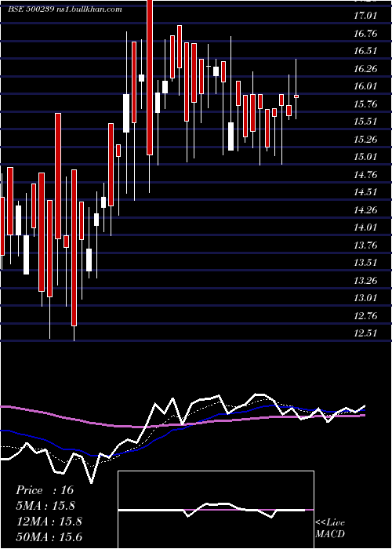This screenshot has height=549, width=392.
Task: Click the '50MA : 15.6' readout
Action: point(49,537)
